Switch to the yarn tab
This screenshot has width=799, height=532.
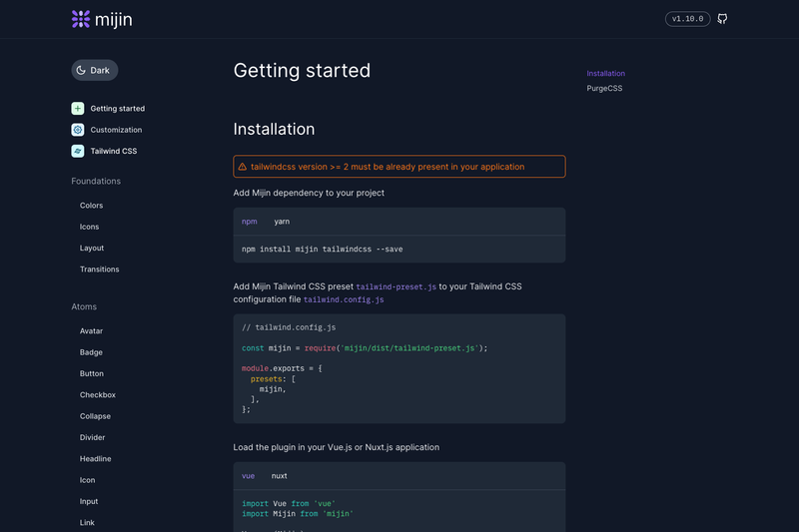(x=282, y=222)
